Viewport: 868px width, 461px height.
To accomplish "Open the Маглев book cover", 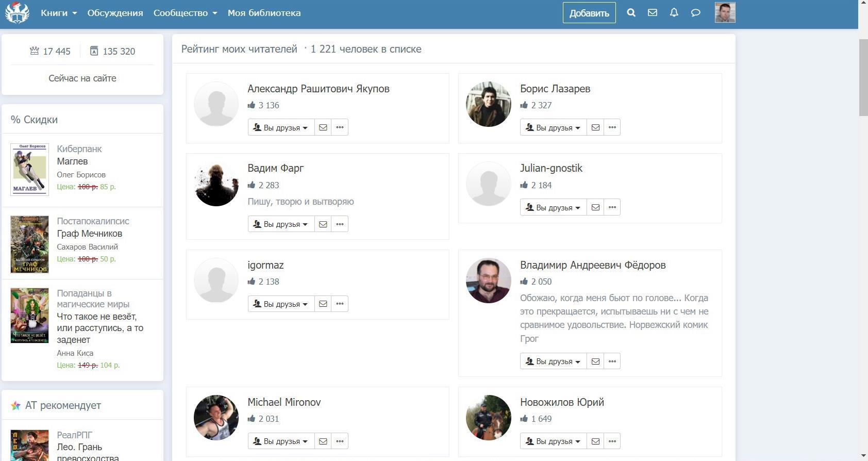I will pyautogui.click(x=29, y=170).
